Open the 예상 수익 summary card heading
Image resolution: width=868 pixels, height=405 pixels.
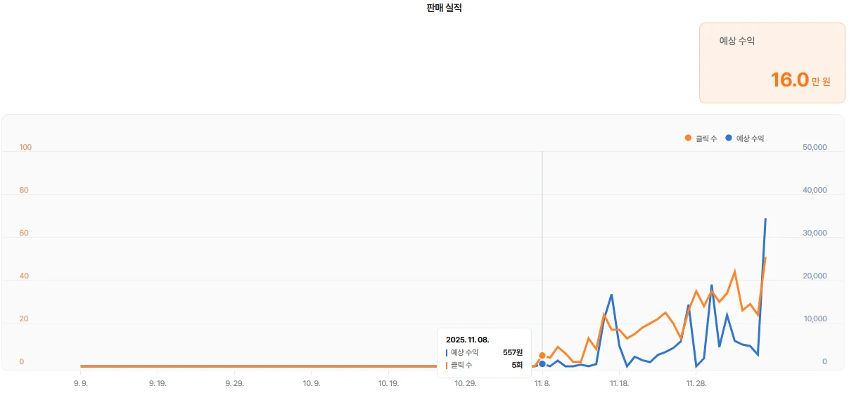pos(737,41)
